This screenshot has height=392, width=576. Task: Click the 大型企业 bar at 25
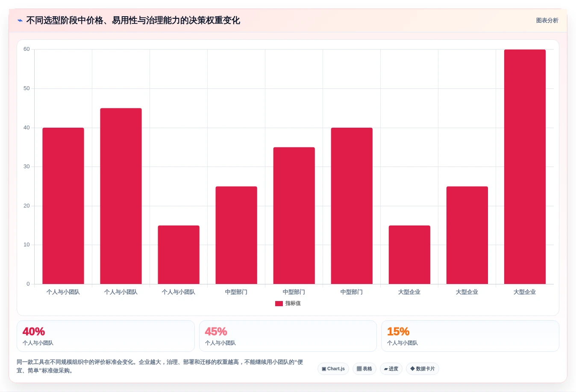(467, 235)
